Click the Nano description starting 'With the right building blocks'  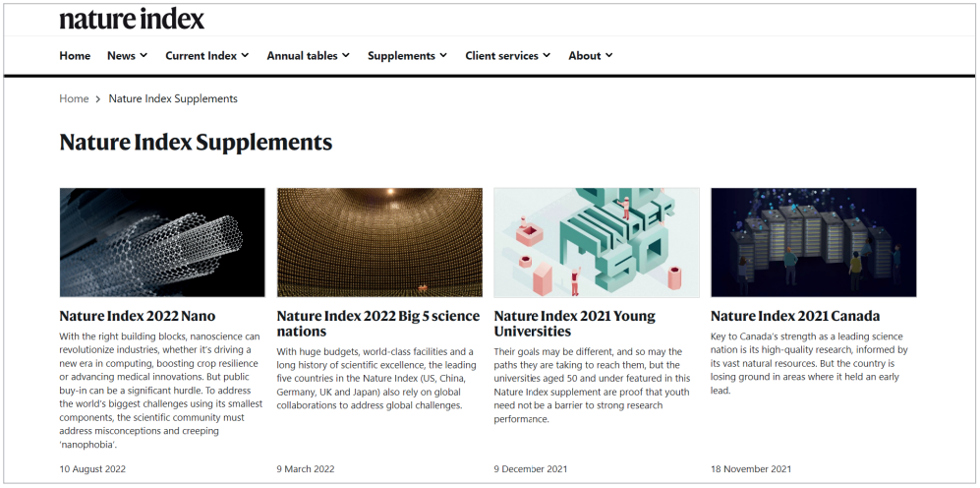161,391
